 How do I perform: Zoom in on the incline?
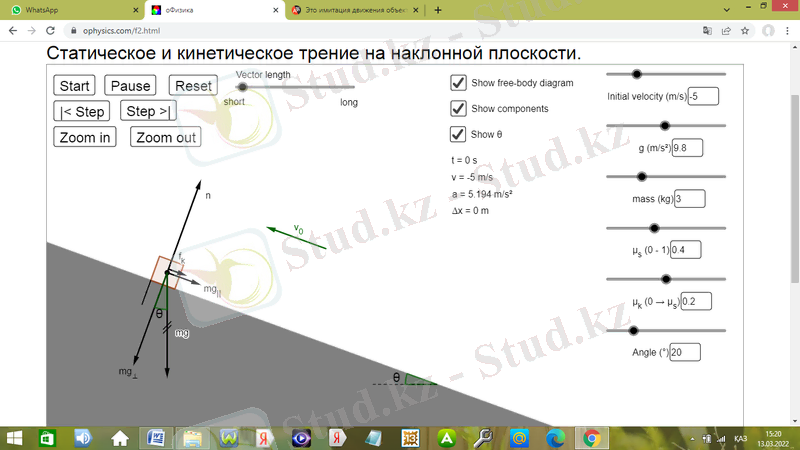tap(85, 137)
